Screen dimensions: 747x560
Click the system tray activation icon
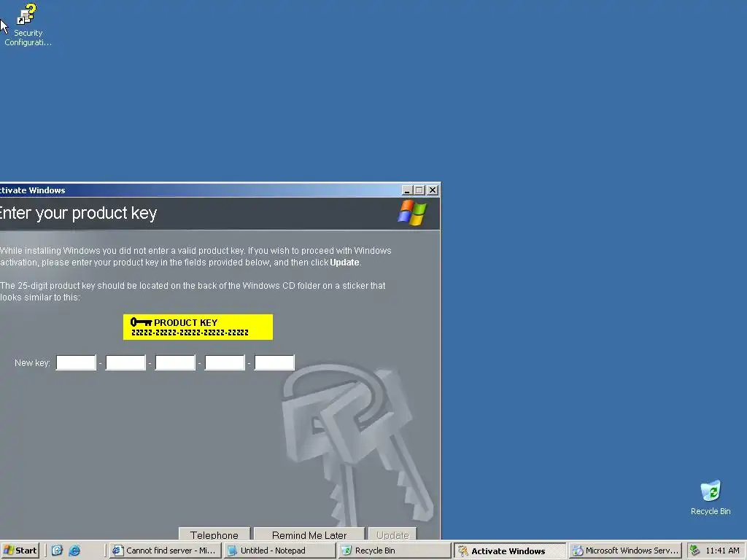click(695, 551)
